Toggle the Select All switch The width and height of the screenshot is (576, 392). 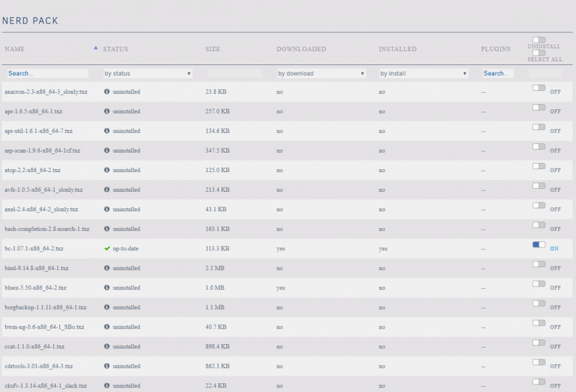pos(539,53)
